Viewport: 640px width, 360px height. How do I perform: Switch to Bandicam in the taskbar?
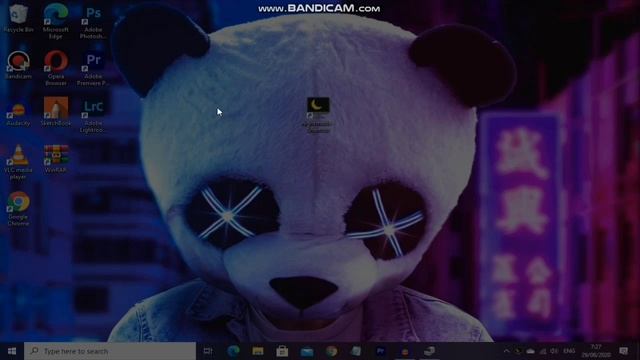[404, 351]
